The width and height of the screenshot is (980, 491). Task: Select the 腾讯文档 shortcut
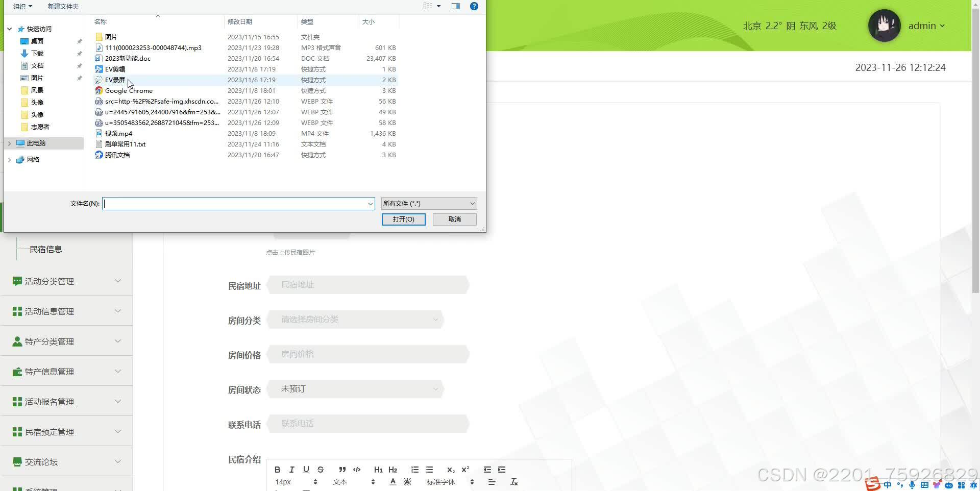117,155
